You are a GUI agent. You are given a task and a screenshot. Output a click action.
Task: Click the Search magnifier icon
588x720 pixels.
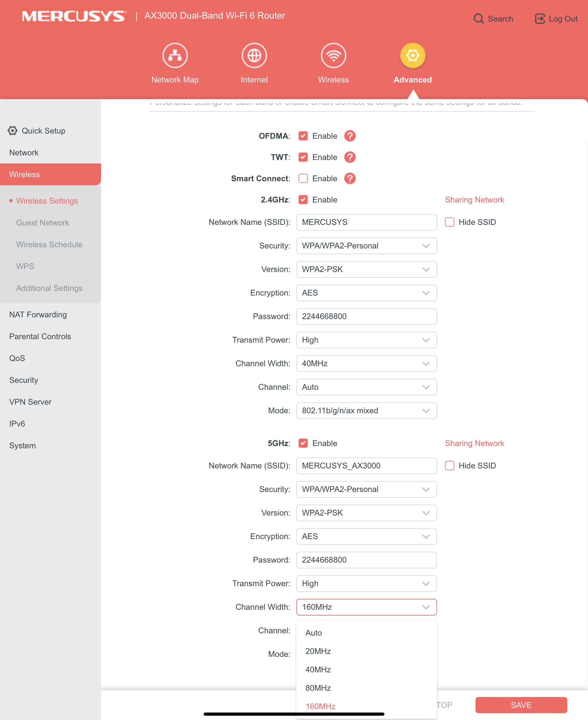click(478, 19)
